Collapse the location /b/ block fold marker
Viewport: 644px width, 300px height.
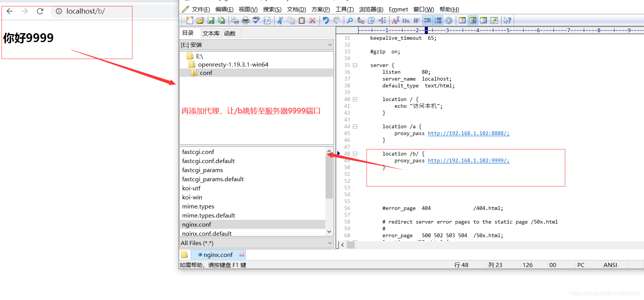click(355, 154)
